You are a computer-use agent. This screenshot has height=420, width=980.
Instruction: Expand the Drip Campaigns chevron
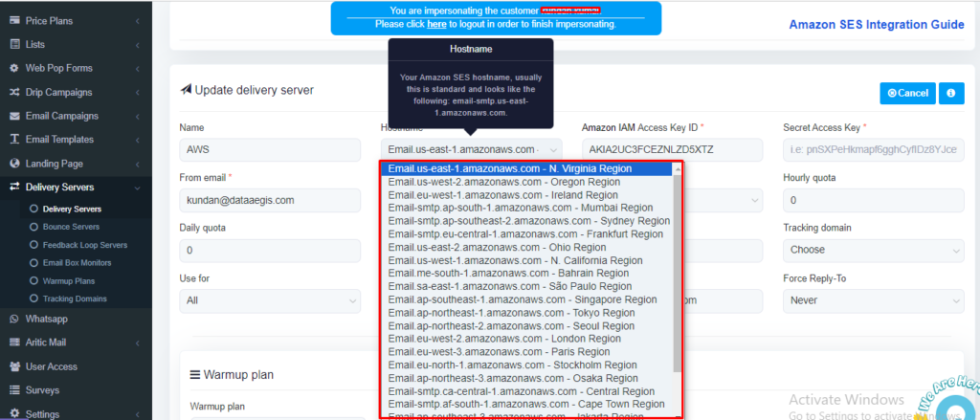click(x=137, y=93)
